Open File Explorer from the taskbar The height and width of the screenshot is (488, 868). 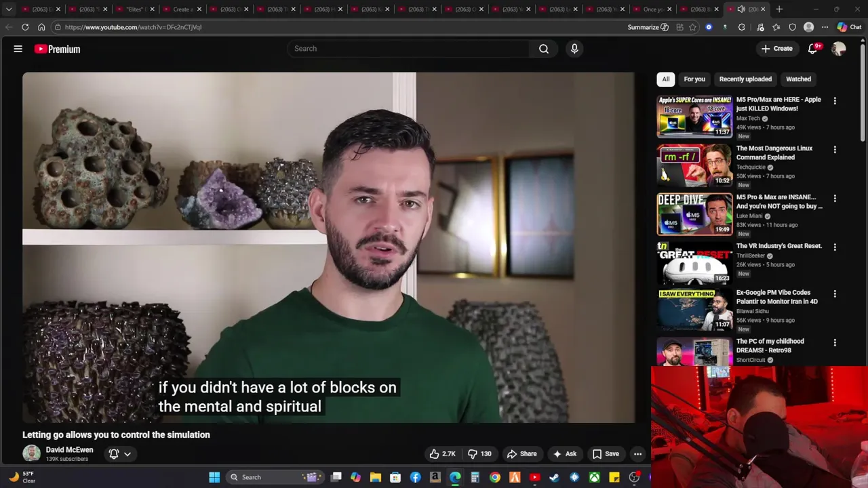coord(375,477)
